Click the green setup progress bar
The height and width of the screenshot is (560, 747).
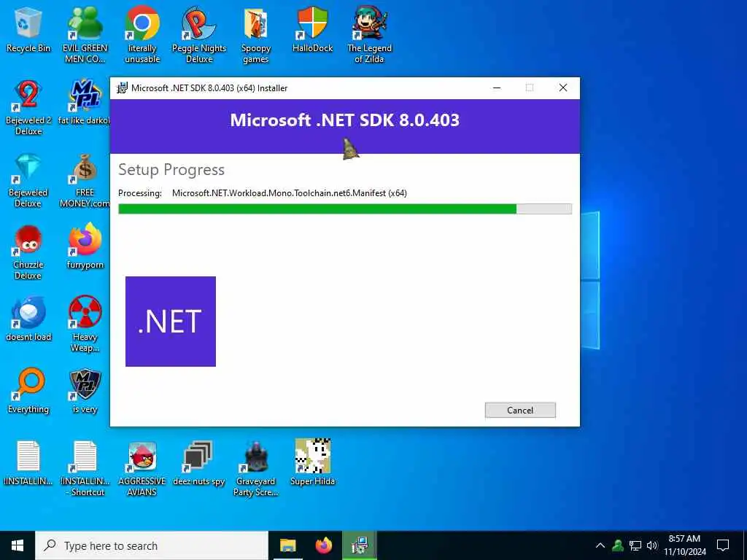pos(345,209)
